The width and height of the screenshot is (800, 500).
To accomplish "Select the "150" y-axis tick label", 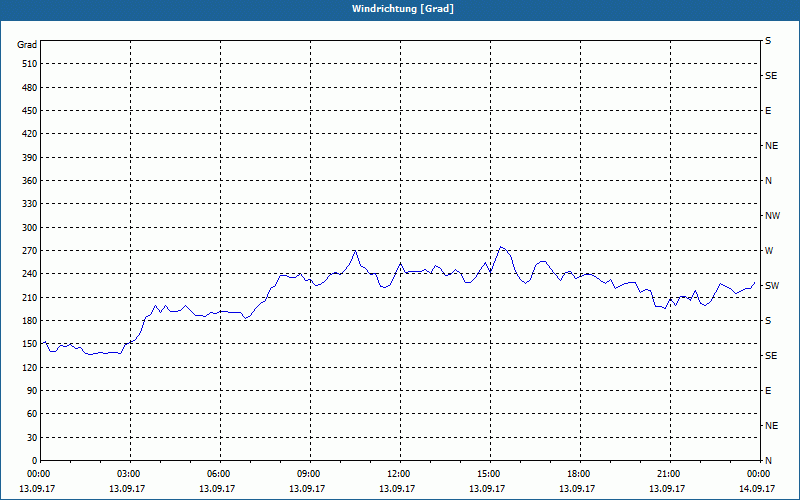I will click(29, 344).
